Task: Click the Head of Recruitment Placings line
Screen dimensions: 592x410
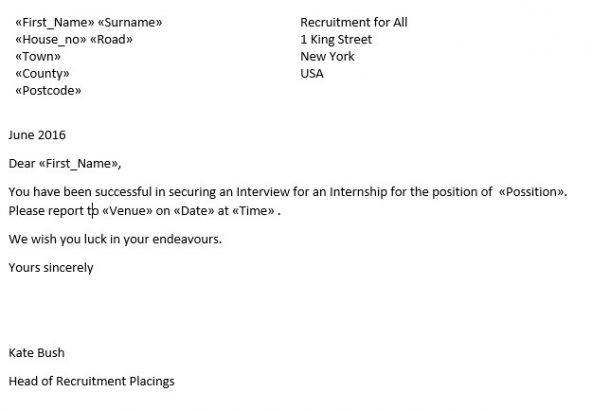Action: tap(91, 381)
